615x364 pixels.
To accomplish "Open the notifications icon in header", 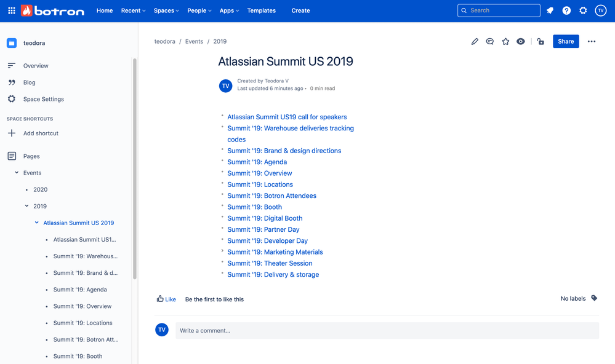I will [550, 10].
